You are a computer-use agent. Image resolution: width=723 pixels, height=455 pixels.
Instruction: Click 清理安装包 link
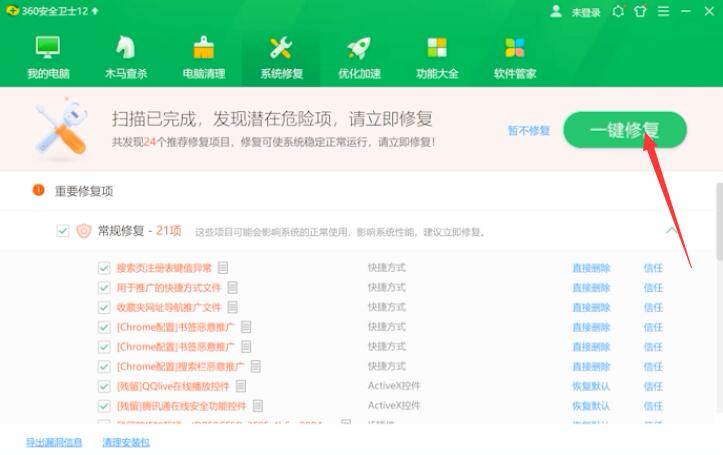pos(126,443)
